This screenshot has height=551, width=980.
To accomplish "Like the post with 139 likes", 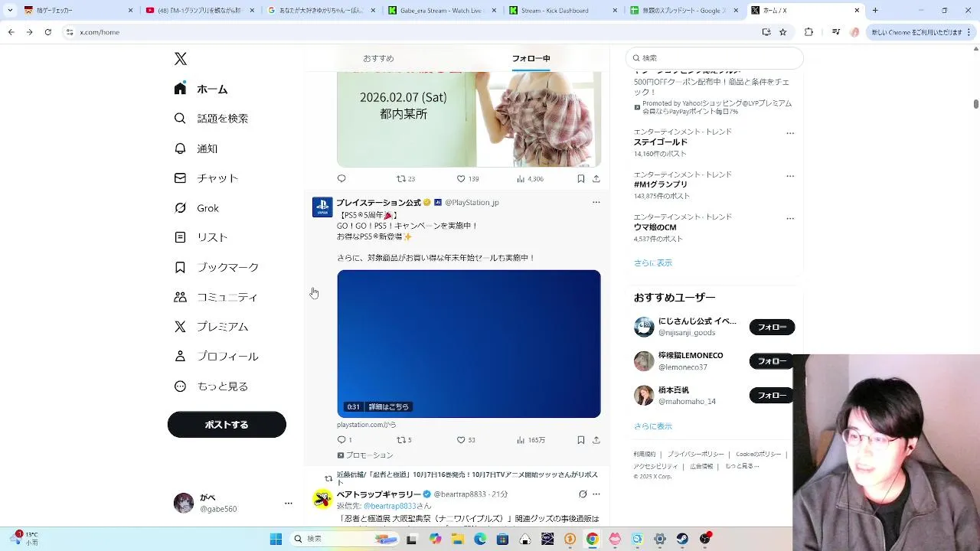I will tap(467, 178).
